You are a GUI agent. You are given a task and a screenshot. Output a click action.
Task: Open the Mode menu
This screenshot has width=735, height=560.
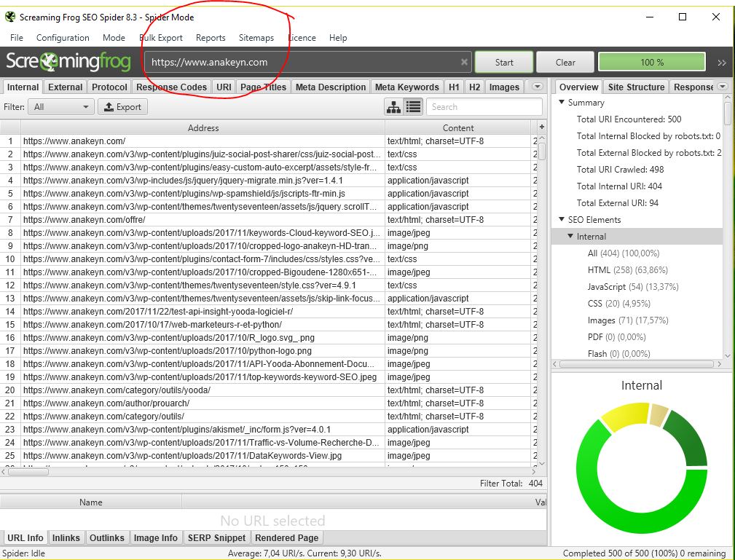(x=114, y=38)
